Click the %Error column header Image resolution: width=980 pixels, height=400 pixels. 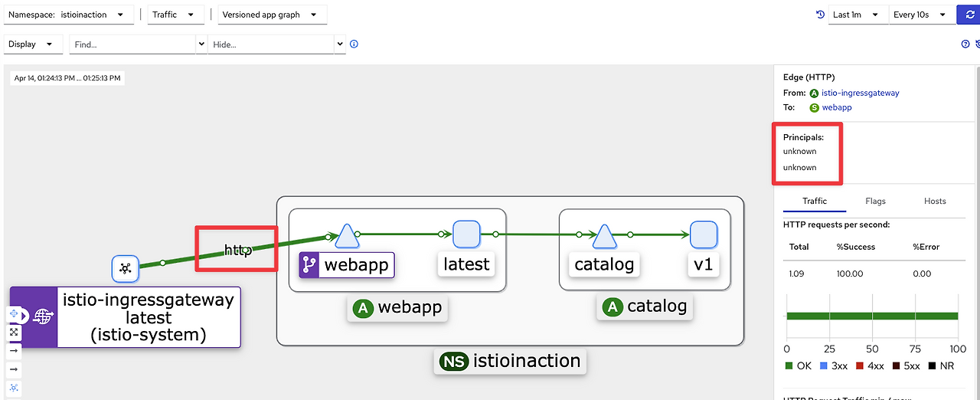tap(926, 247)
